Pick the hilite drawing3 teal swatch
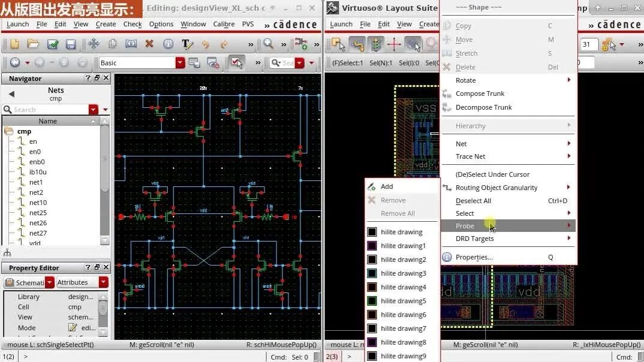 tap(372, 273)
